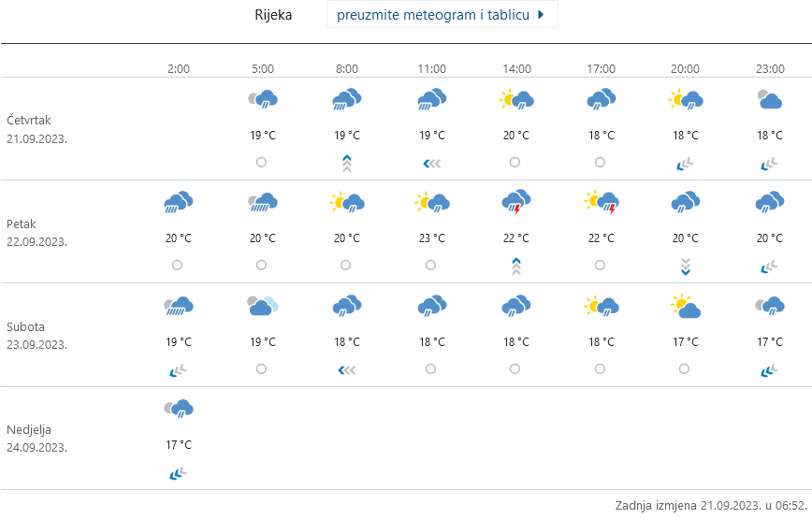
Task: Click Sunday 2:00 night rain icon
Action: click(x=178, y=408)
